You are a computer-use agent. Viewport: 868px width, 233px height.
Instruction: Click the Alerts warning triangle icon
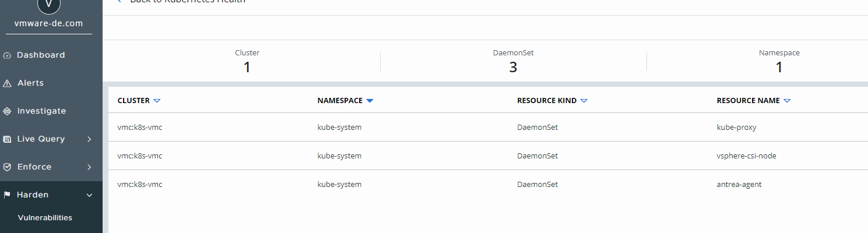tap(7, 83)
